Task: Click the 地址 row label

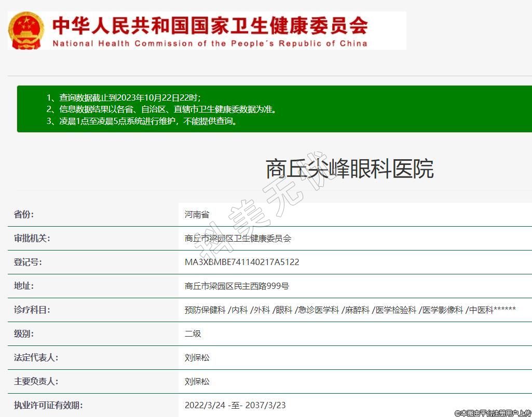Action: (24, 286)
